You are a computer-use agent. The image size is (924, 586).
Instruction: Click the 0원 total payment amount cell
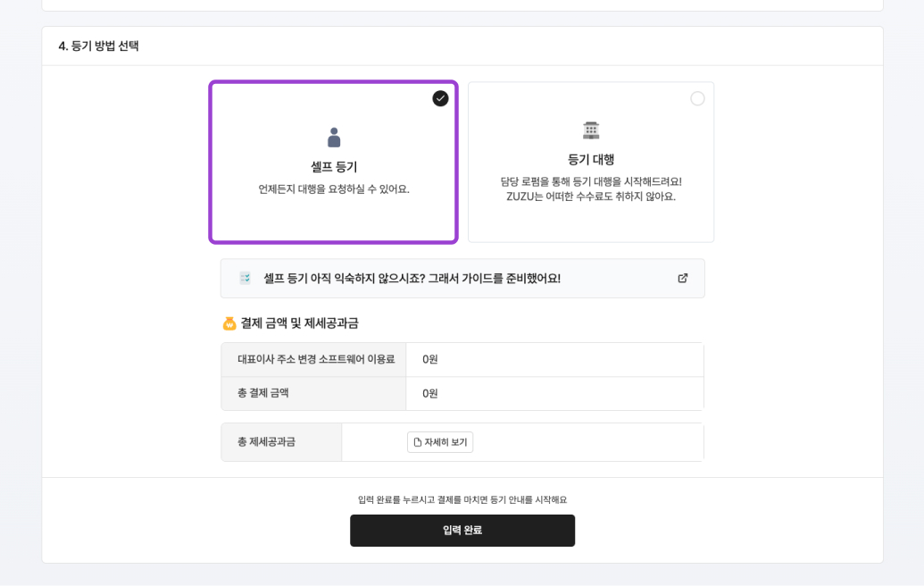tap(554, 392)
